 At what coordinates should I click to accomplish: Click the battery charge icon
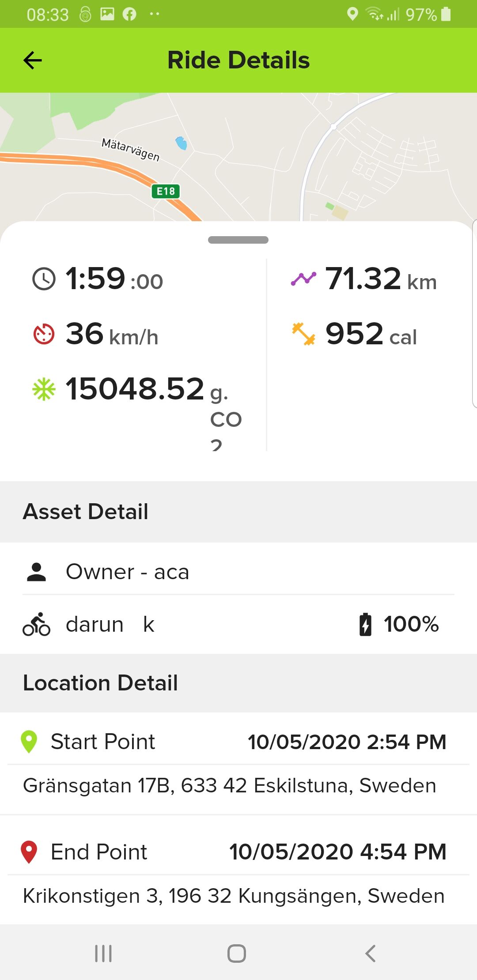pos(365,624)
